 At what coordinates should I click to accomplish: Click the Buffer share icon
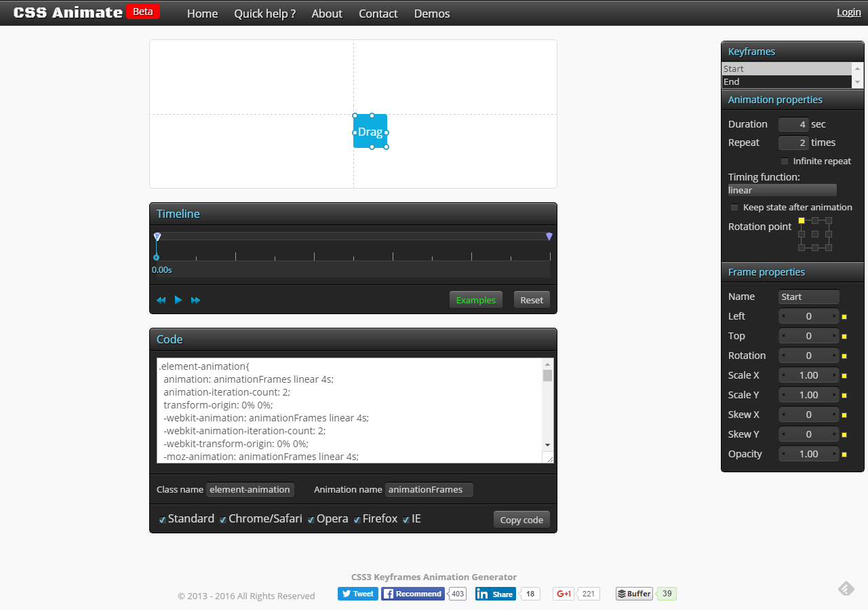[x=634, y=594]
